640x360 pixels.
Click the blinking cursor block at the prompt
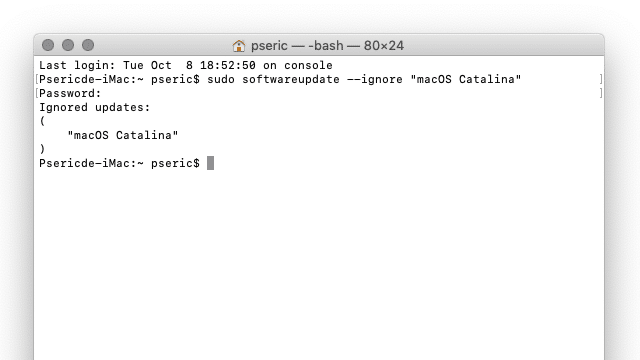(210, 163)
